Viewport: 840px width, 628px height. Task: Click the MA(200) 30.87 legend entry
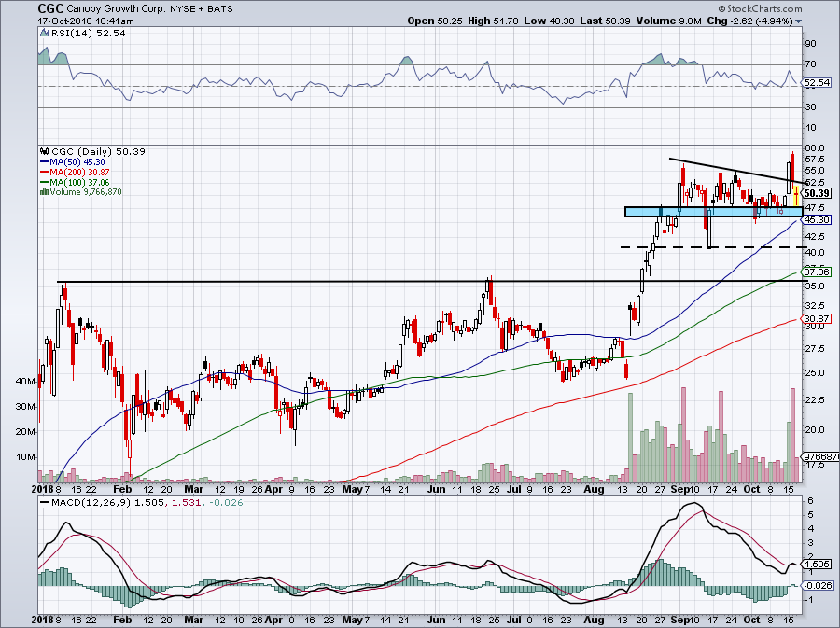click(79, 173)
